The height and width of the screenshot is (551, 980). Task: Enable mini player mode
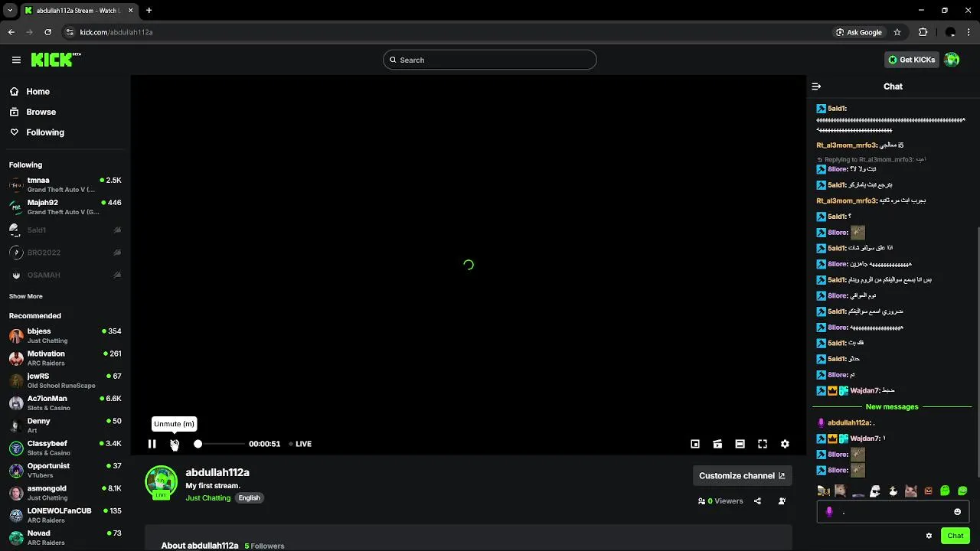(x=695, y=444)
